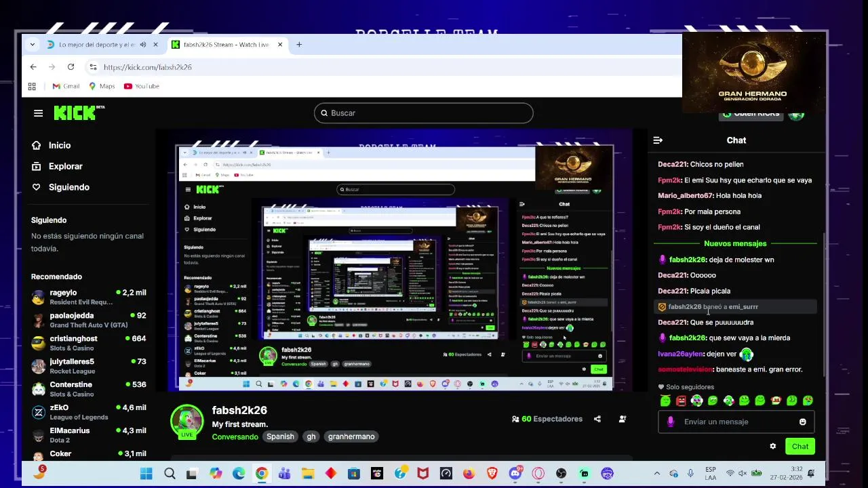
Task: Focus the Buscar search box
Action: [x=424, y=113]
